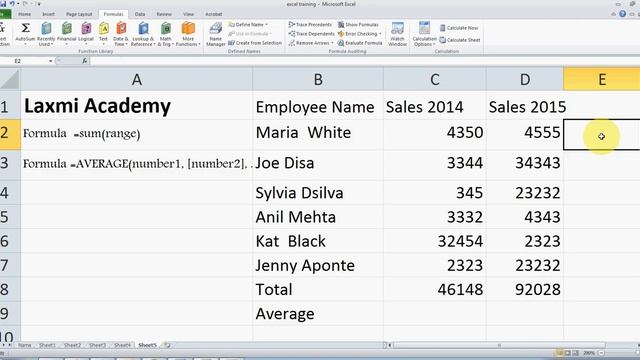Select the Total 46148 cell
This screenshot has height=360, width=640.
pyautogui.click(x=435, y=289)
